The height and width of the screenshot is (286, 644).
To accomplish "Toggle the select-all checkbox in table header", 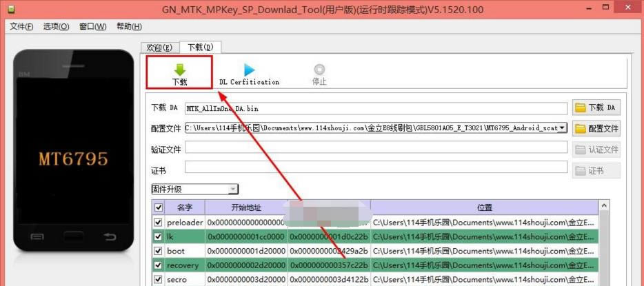I will coord(159,207).
